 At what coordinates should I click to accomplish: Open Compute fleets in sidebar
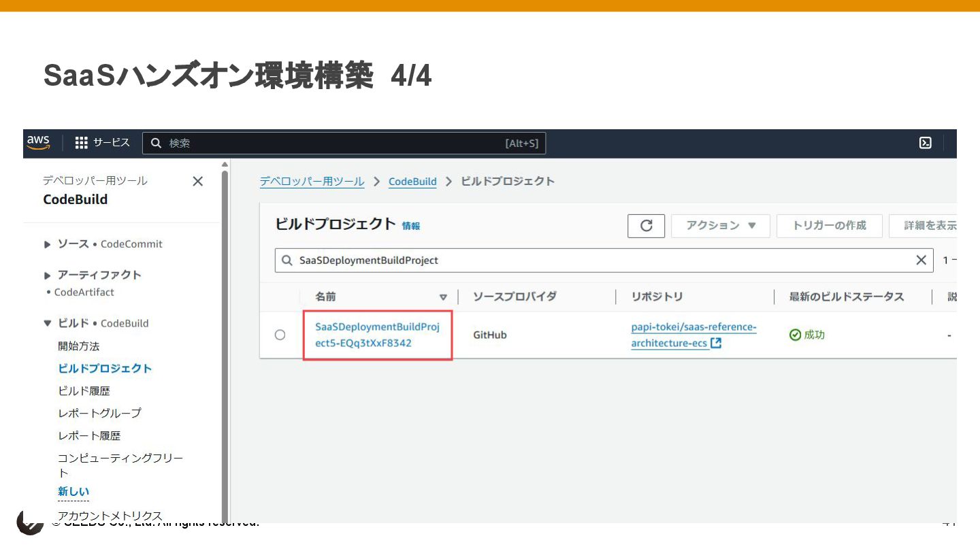pyautogui.click(x=120, y=465)
